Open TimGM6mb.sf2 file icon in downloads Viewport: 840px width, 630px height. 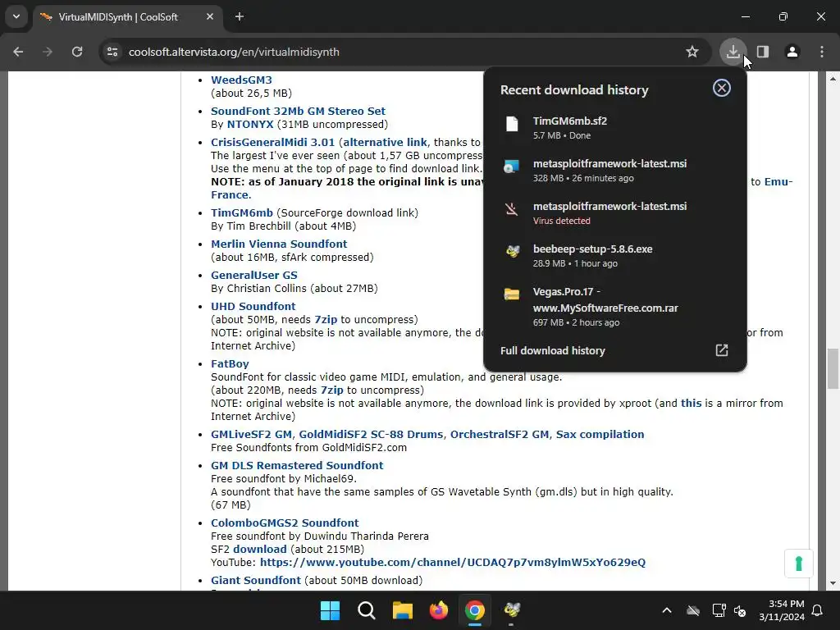click(x=512, y=124)
